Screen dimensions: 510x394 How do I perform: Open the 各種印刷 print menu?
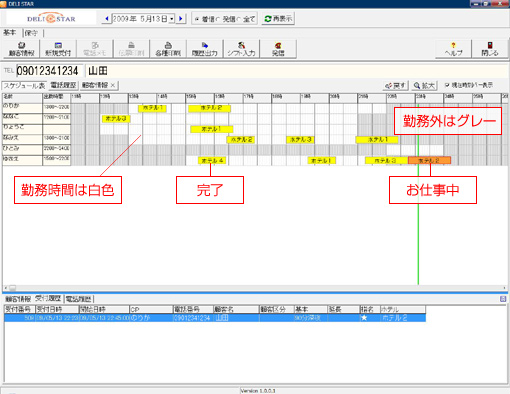click(168, 49)
